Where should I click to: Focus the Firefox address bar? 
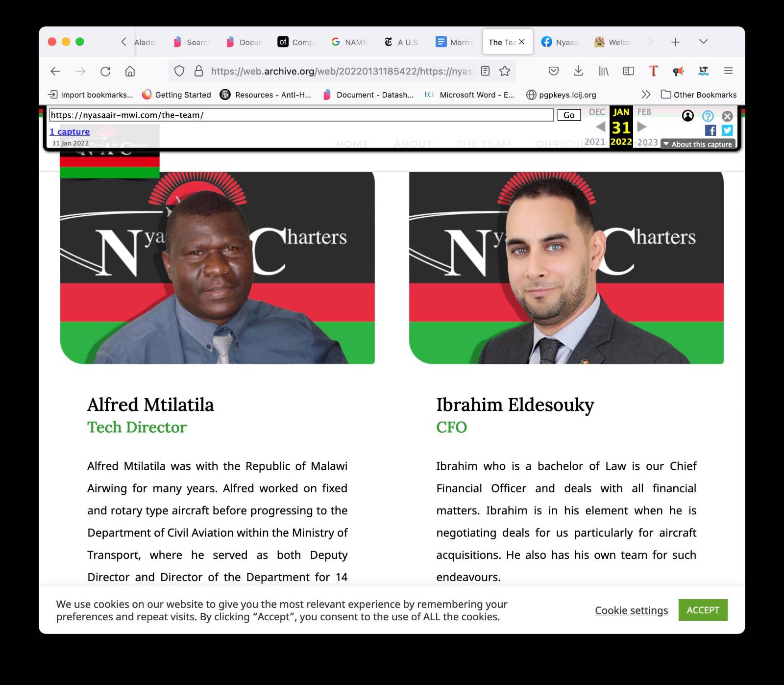342,71
